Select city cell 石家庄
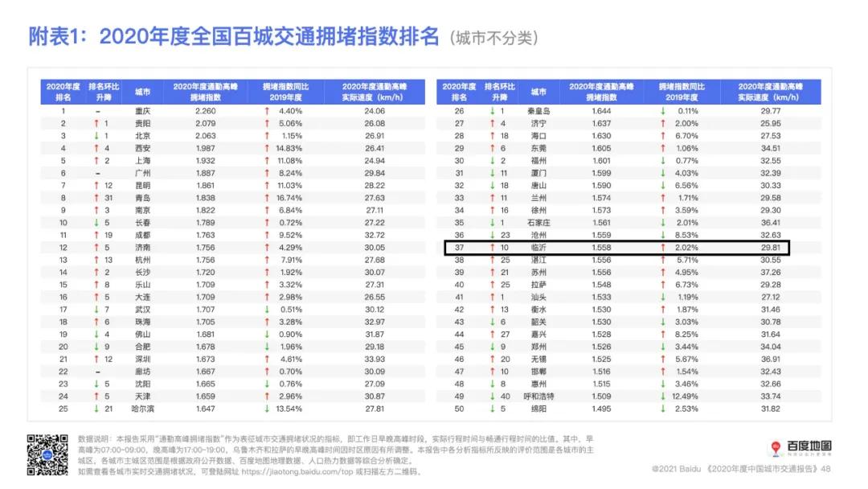Viewport: 868px width, 489px height. point(538,223)
